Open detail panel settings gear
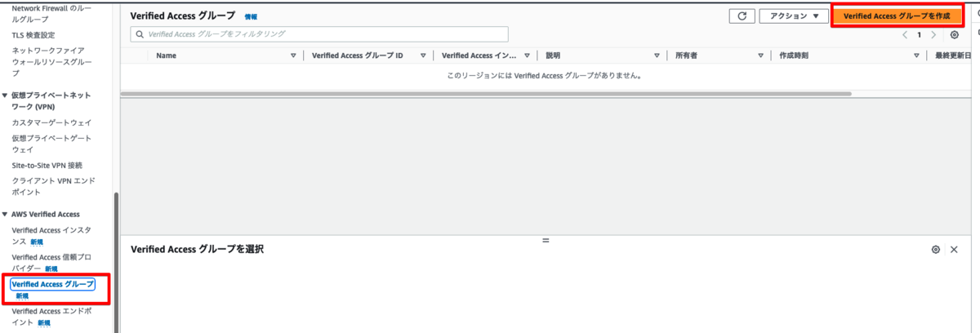The height and width of the screenshot is (333, 980). pyautogui.click(x=936, y=249)
